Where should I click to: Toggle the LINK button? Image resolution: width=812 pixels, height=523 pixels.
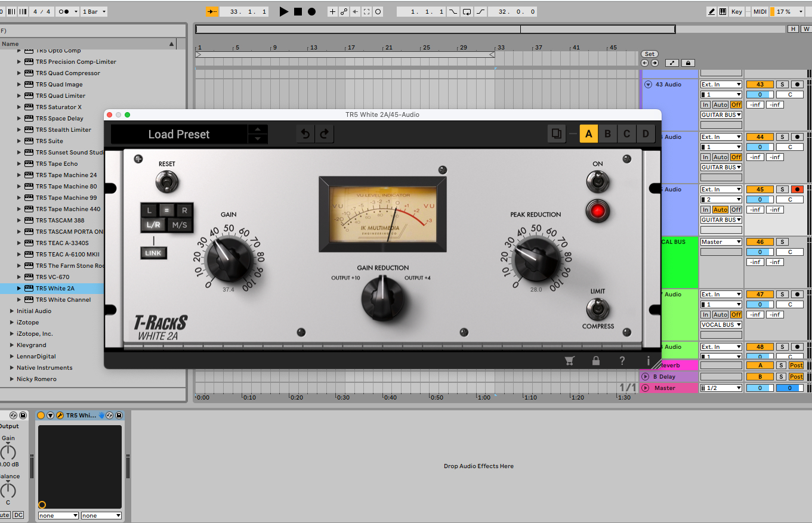click(153, 253)
